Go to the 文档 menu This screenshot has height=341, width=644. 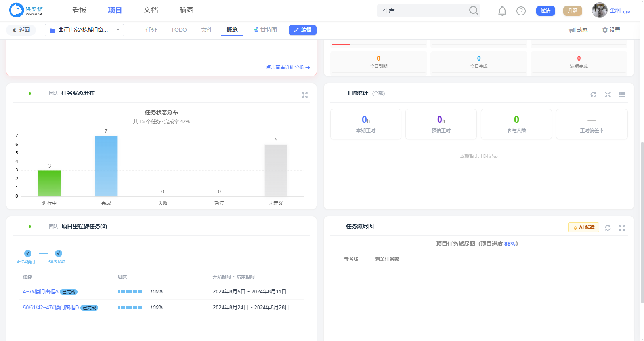tap(151, 10)
